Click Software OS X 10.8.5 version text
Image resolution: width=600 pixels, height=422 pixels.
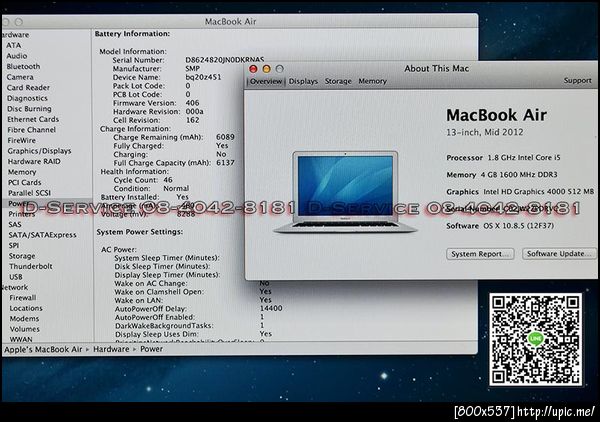(500, 226)
